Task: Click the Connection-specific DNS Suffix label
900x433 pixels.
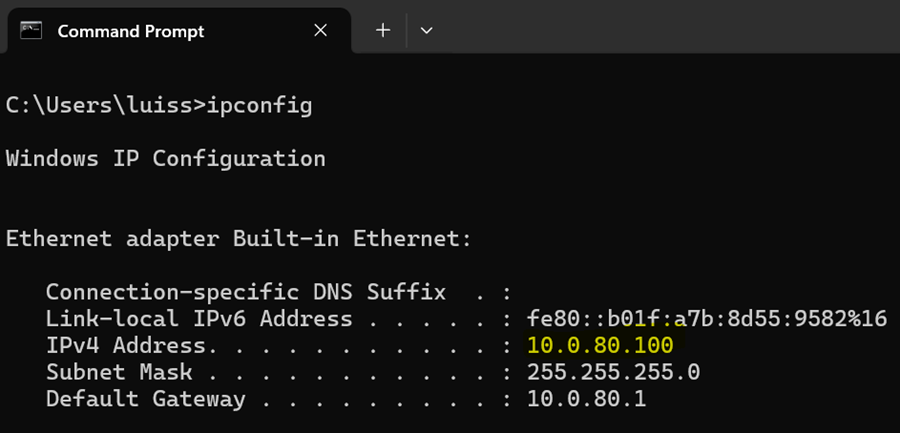Action: click(x=246, y=292)
